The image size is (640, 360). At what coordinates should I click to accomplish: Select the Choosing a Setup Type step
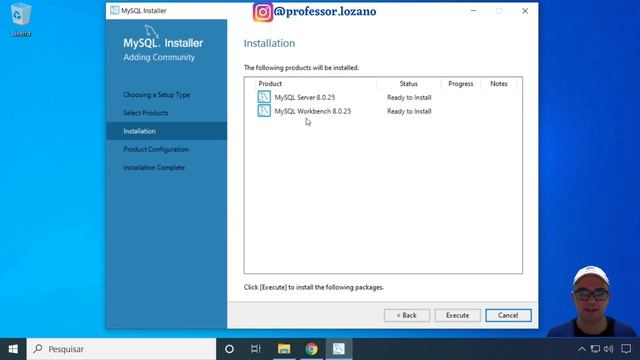tap(157, 95)
